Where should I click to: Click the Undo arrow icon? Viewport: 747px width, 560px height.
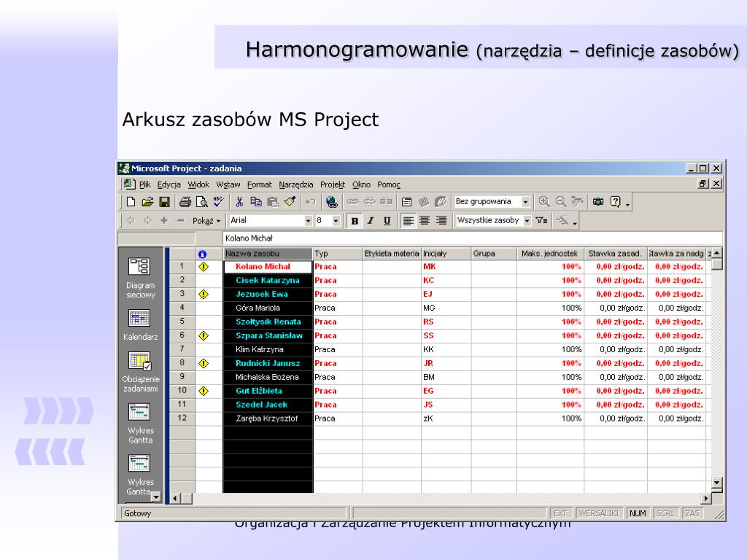pos(311,202)
